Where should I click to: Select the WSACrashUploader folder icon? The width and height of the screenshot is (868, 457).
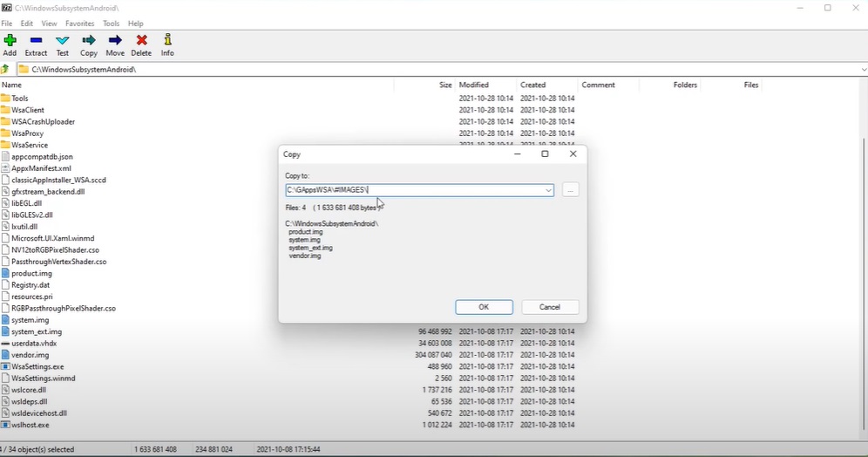[5, 121]
